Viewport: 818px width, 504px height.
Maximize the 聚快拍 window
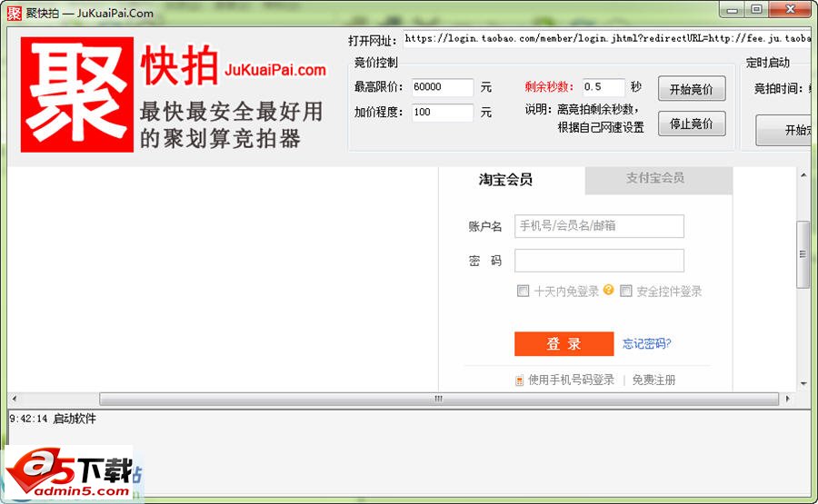point(756,10)
